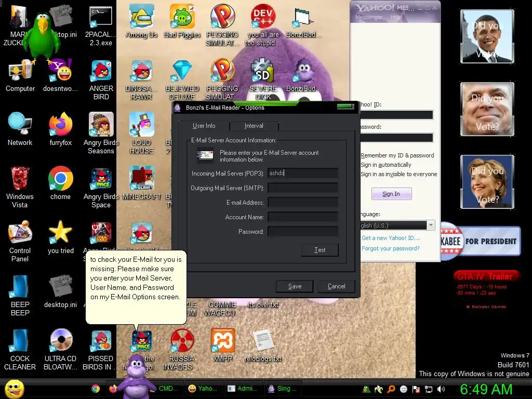
Task: Click Cancel in Bonzi's E-Mail Options
Action: pyautogui.click(x=336, y=286)
